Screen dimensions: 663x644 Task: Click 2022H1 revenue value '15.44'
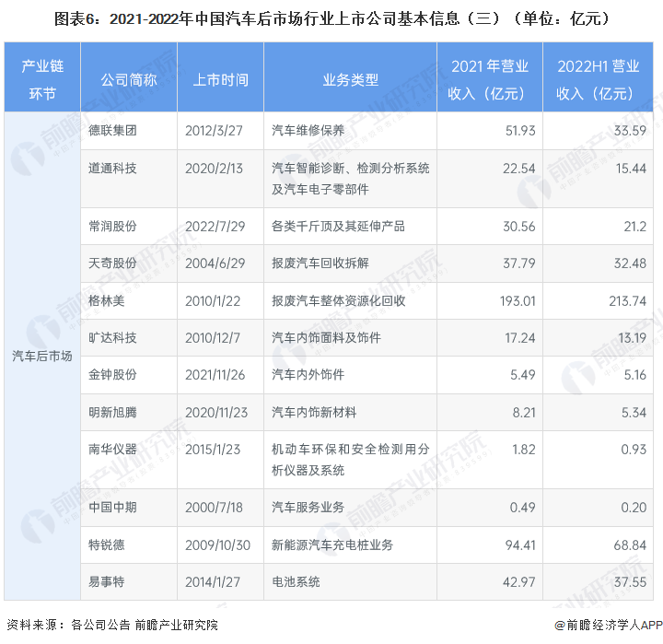[631, 169]
